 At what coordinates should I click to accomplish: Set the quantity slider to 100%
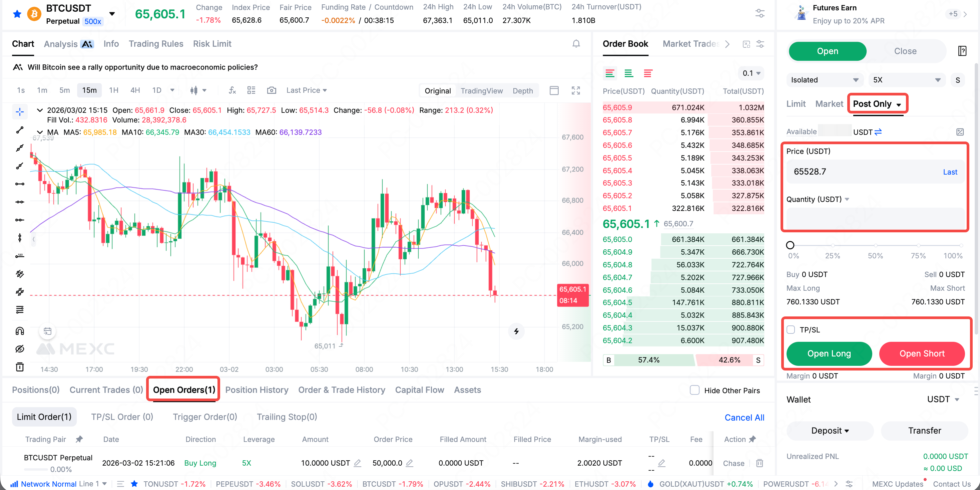point(961,246)
